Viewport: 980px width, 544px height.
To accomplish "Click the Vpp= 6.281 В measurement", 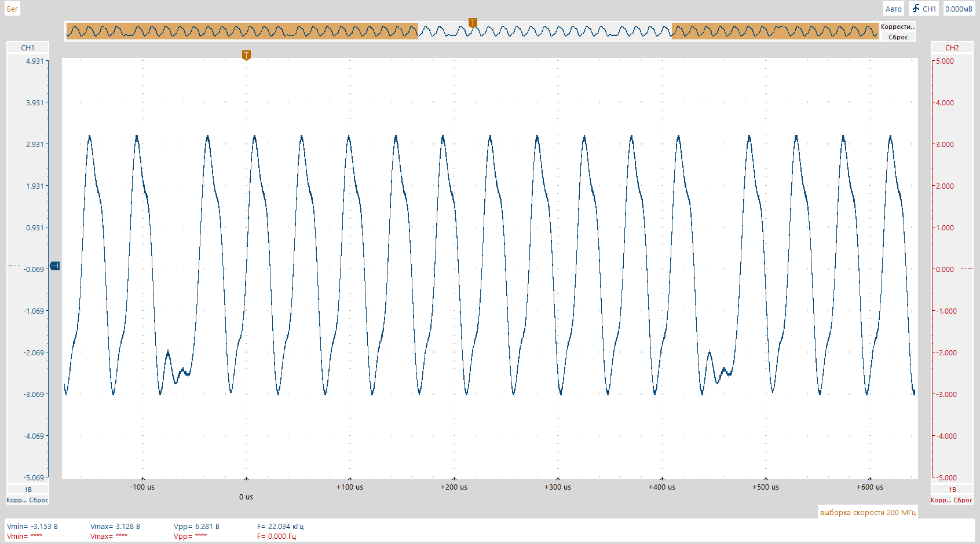I will pyautogui.click(x=197, y=526).
